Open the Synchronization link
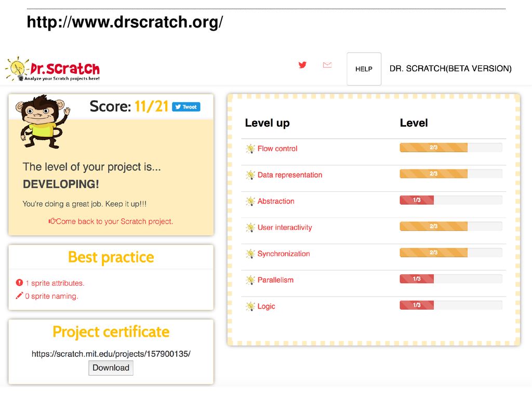 [284, 254]
